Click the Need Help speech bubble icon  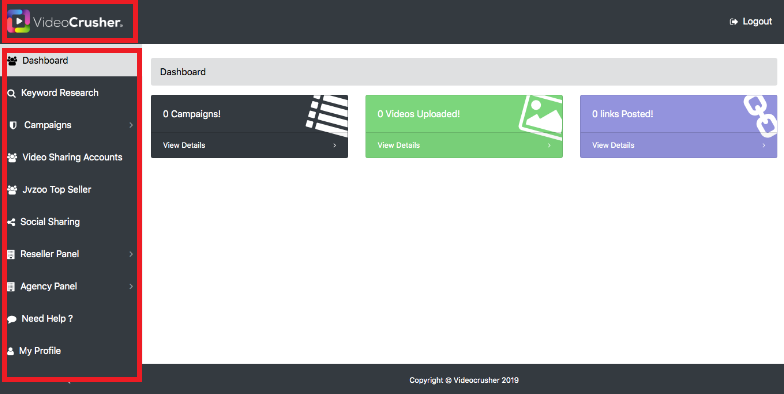pos(12,319)
